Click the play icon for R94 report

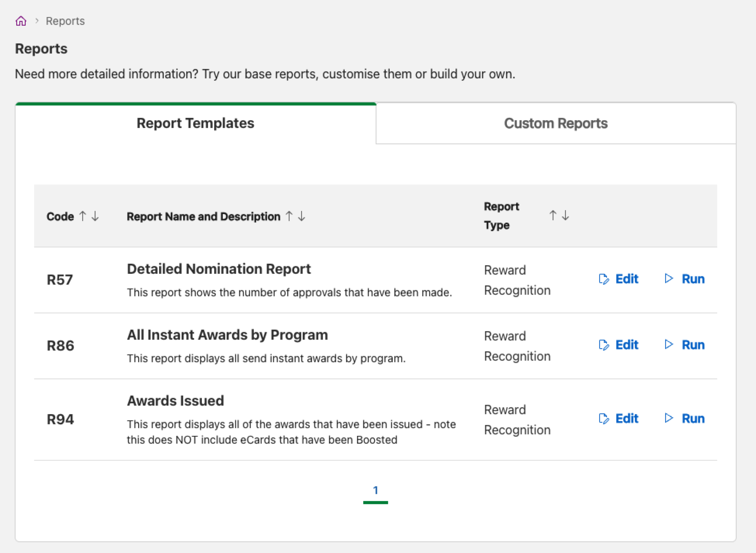pyautogui.click(x=669, y=418)
